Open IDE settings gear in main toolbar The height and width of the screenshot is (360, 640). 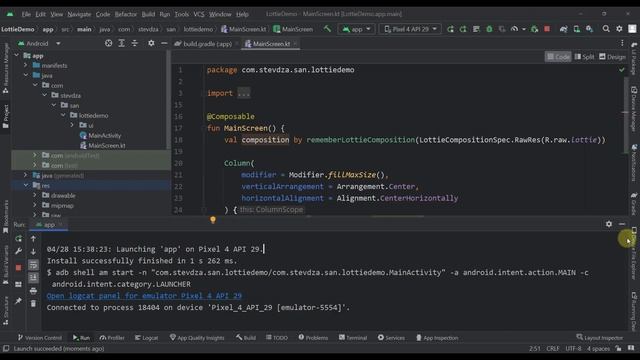619,29
